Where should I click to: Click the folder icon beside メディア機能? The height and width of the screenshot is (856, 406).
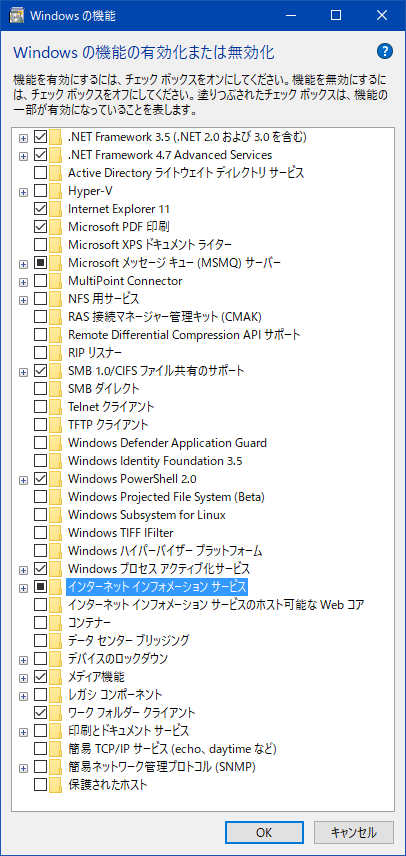55,677
